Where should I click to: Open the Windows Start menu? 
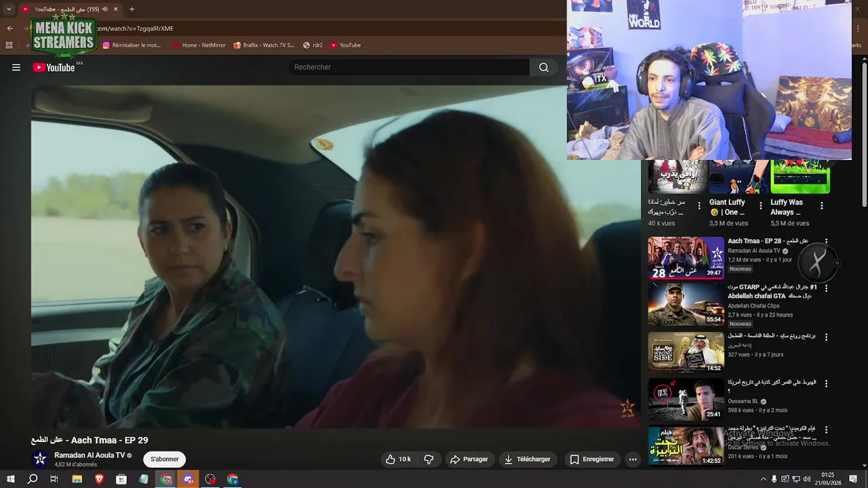pyautogui.click(x=10, y=479)
